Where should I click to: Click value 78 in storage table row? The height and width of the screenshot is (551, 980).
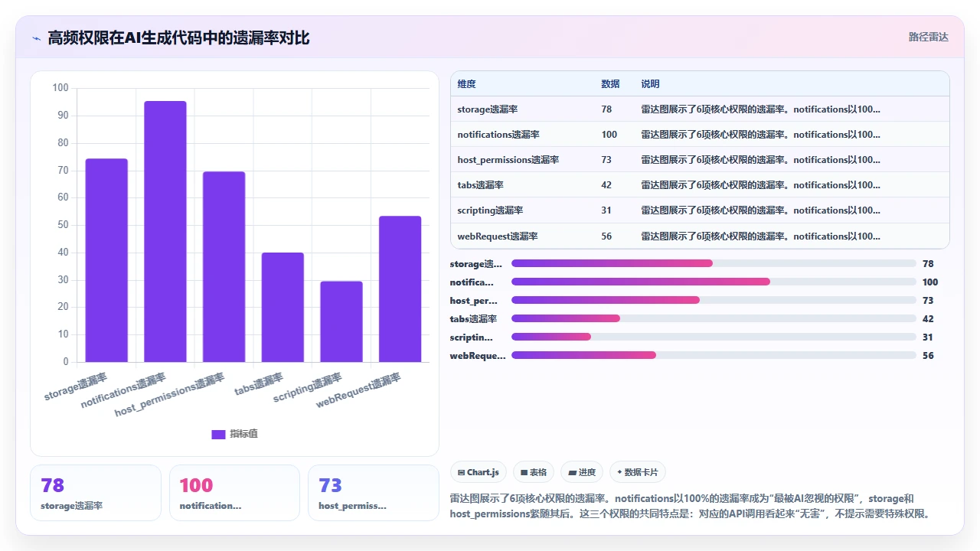point(606,109)
